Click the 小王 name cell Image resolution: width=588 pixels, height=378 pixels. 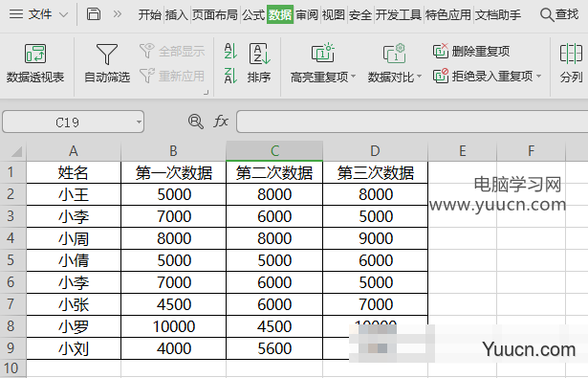tap(74, 194)
